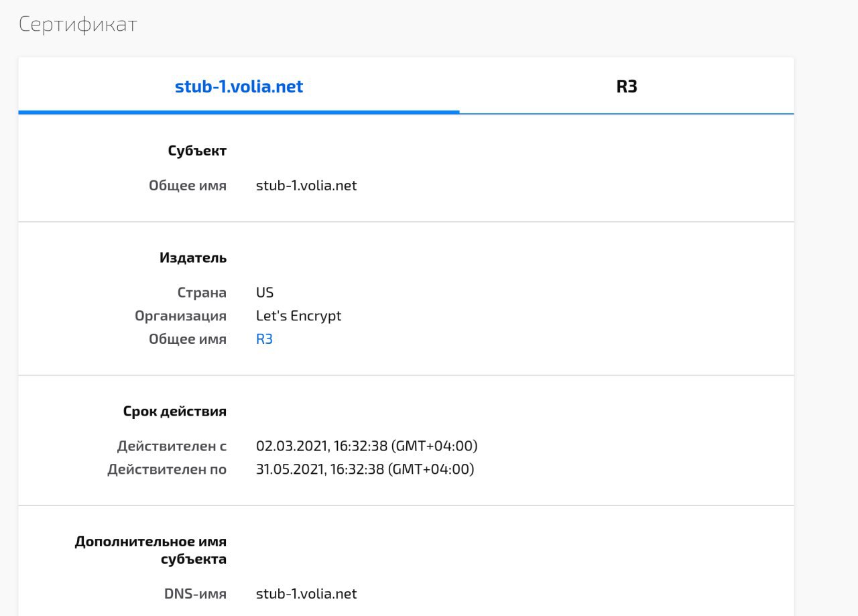Click the DNS-имя label
858x616 pixels.
point(195,594)
